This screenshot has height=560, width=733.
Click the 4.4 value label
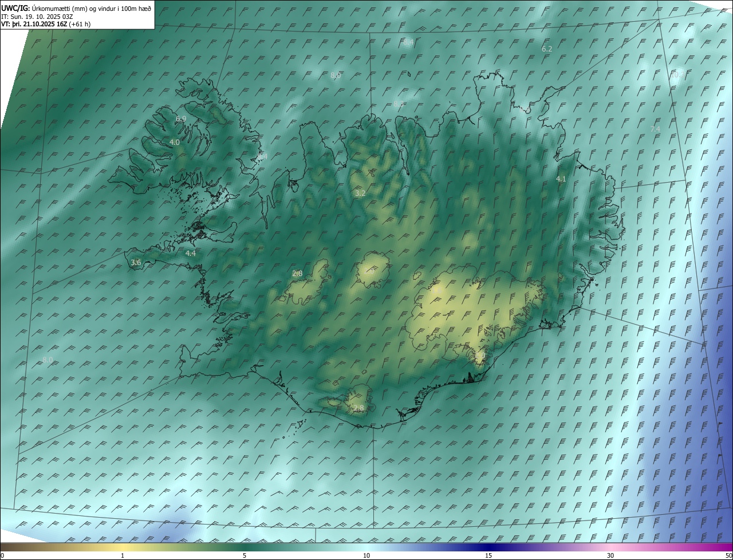click(191, 253)
